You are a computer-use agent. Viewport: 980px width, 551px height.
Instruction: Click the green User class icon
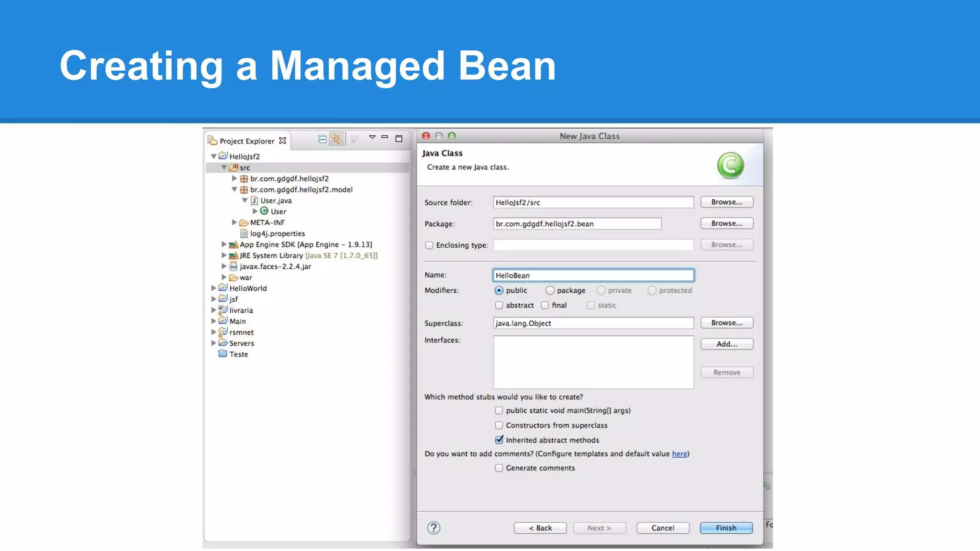(264, 211)
